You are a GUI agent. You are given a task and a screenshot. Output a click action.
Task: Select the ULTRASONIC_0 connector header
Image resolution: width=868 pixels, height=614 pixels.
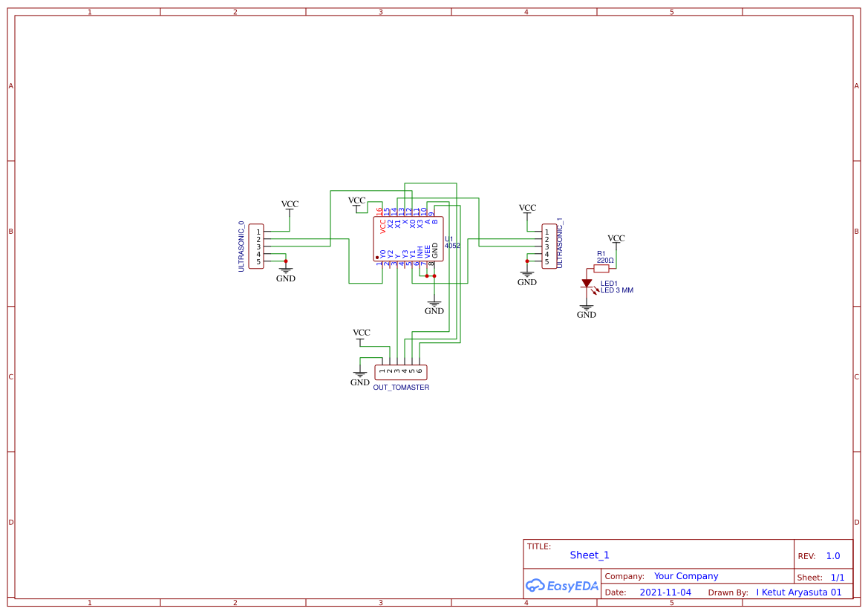pos(255,246)
